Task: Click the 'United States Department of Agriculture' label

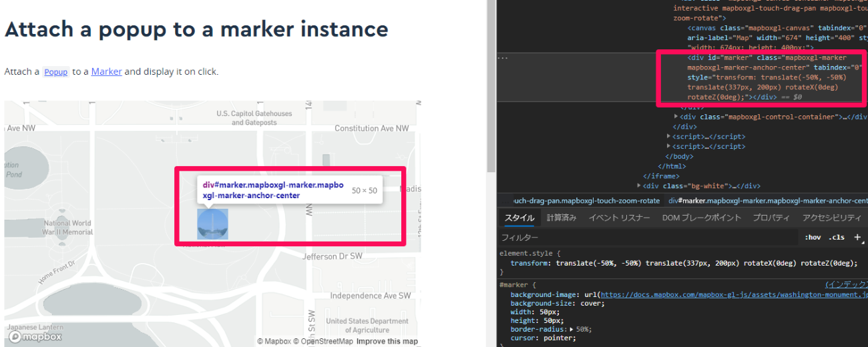Action: pyautogui.click(x=367, y=326)
